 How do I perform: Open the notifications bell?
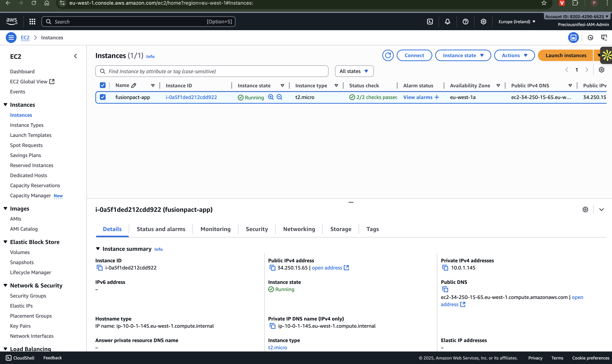[447, 22]
